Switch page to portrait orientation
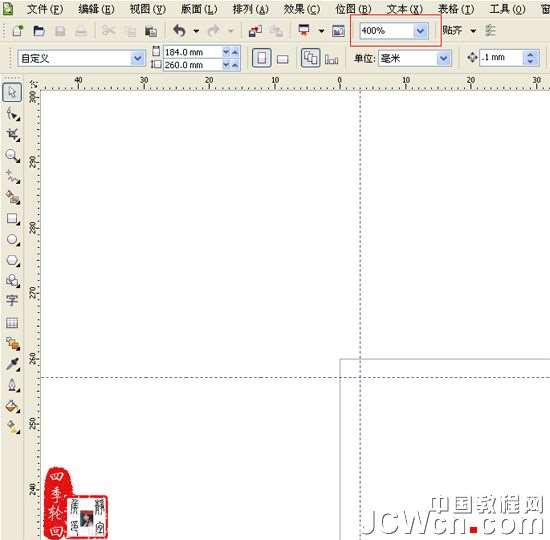This screenshot has width=550, height=540. [x=262, y=58]
